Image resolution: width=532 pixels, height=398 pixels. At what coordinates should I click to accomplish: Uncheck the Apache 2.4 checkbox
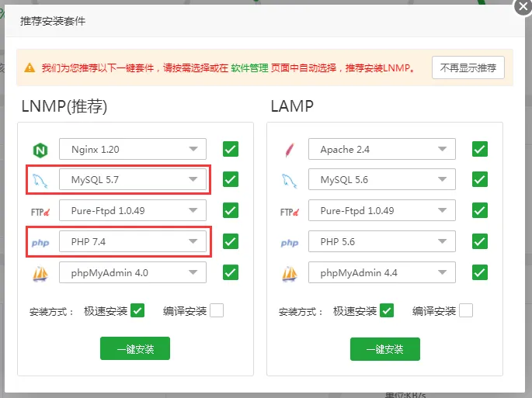coord(480,149)
